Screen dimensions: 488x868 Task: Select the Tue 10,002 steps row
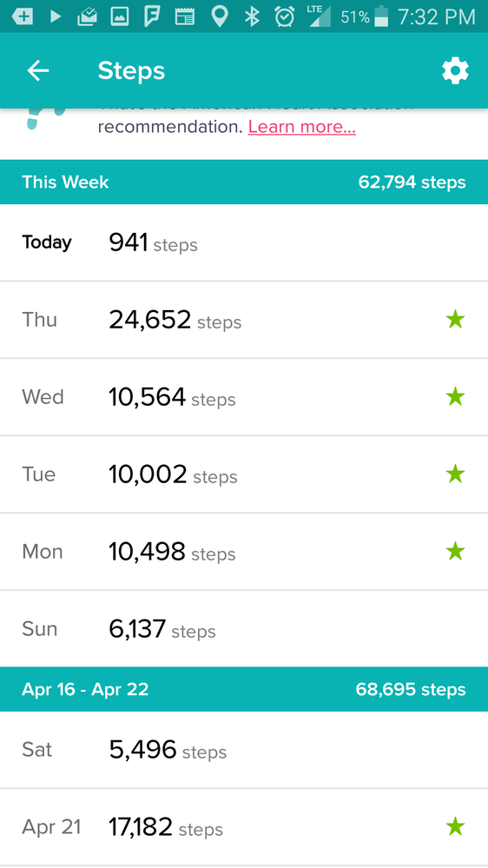244,474
